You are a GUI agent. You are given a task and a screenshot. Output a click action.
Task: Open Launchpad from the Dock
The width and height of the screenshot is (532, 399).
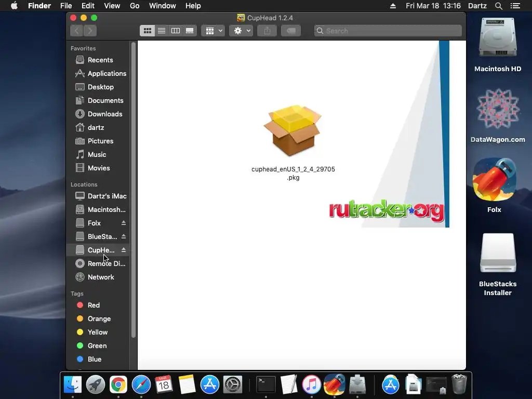pyautogui.click(x=96, y=385)
